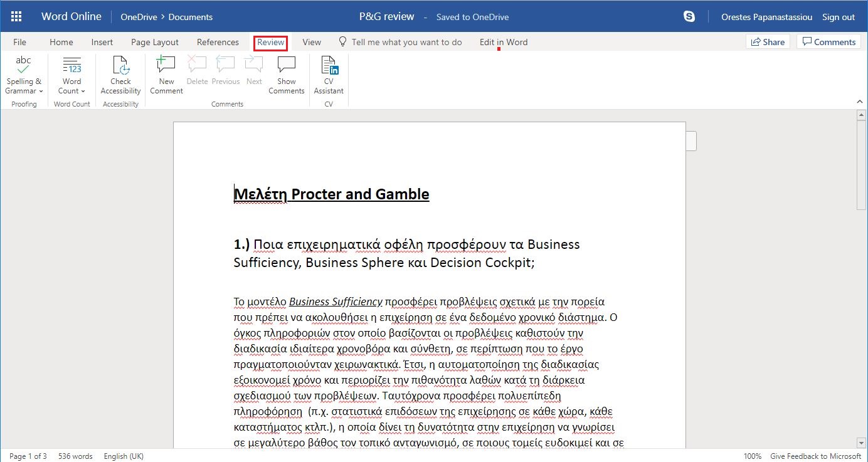
Task: Run Check Accessibility tool
Action: point(120,75)
